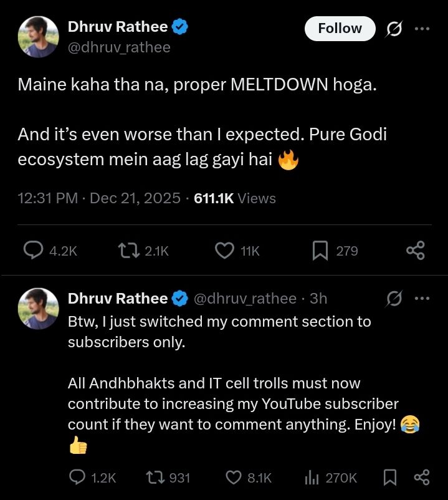The image size is (448, 500).
Task: Repost the main tweet
Action: coord(128,251)
